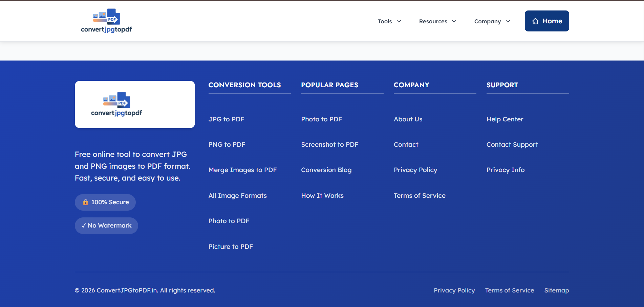This screenshot has height=307, width=644.
Task: Open the How It Works page
Action: tap(322, 195)
